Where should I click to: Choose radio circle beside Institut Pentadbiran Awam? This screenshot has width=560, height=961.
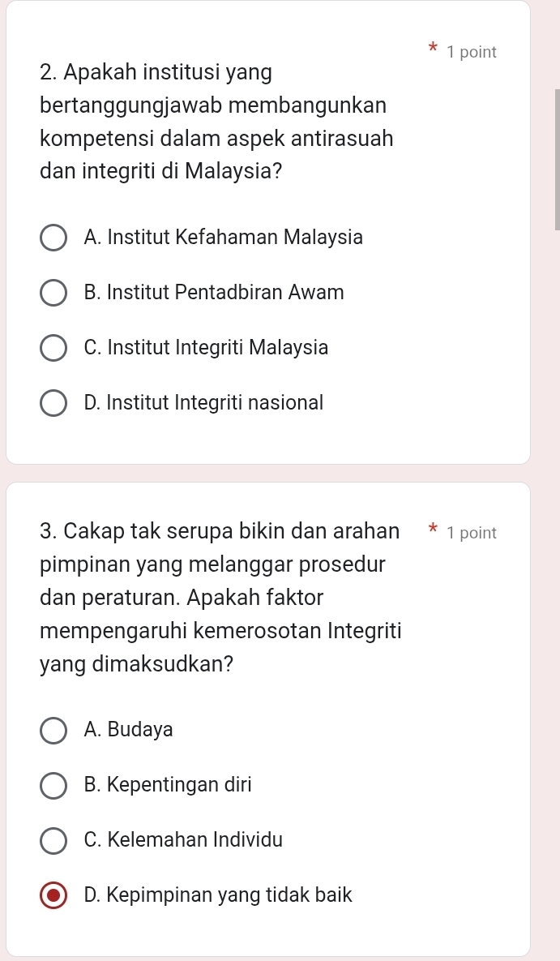54,293
